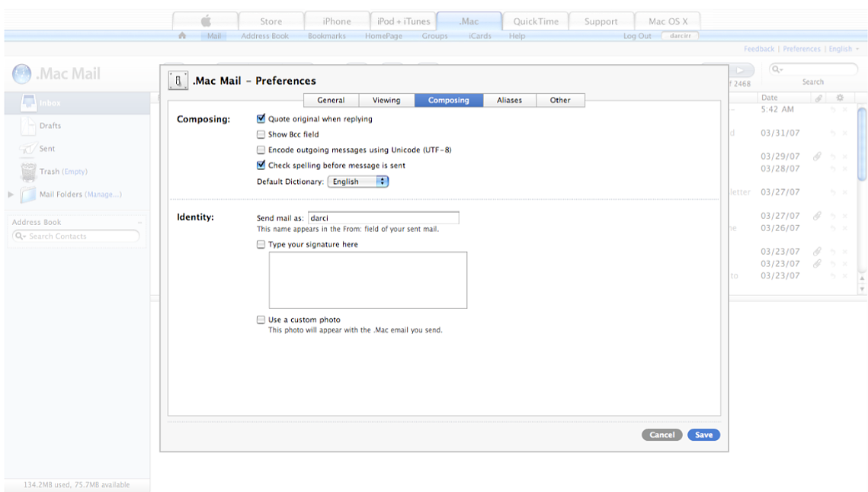Click the message list scrollbar thumb
Screen dimensions: 868x492
[862, 144]
